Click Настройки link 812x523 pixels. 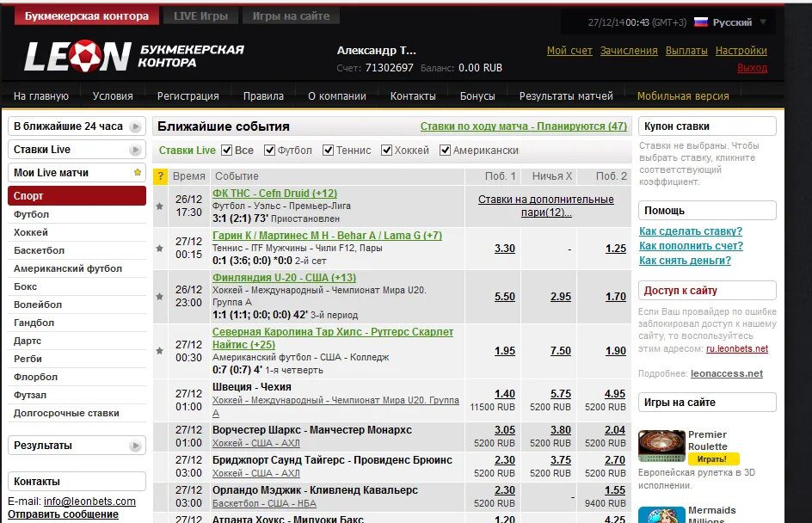point(741,50)
